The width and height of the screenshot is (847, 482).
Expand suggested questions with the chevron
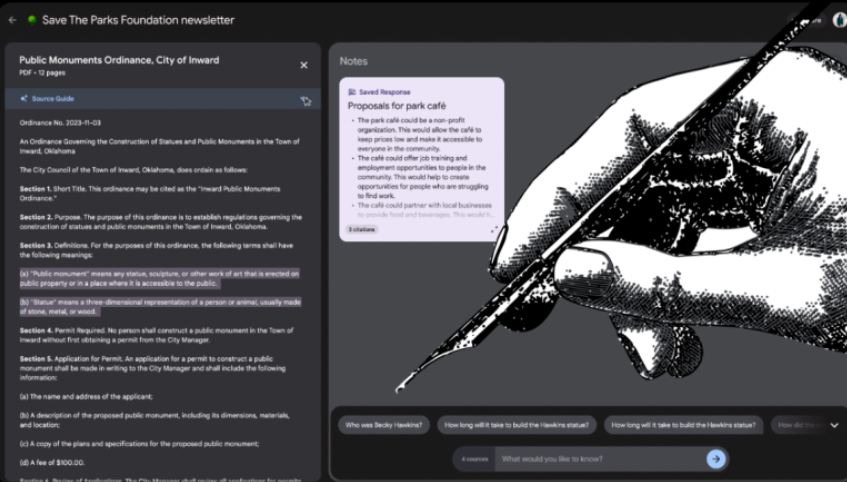coord(834,425)
